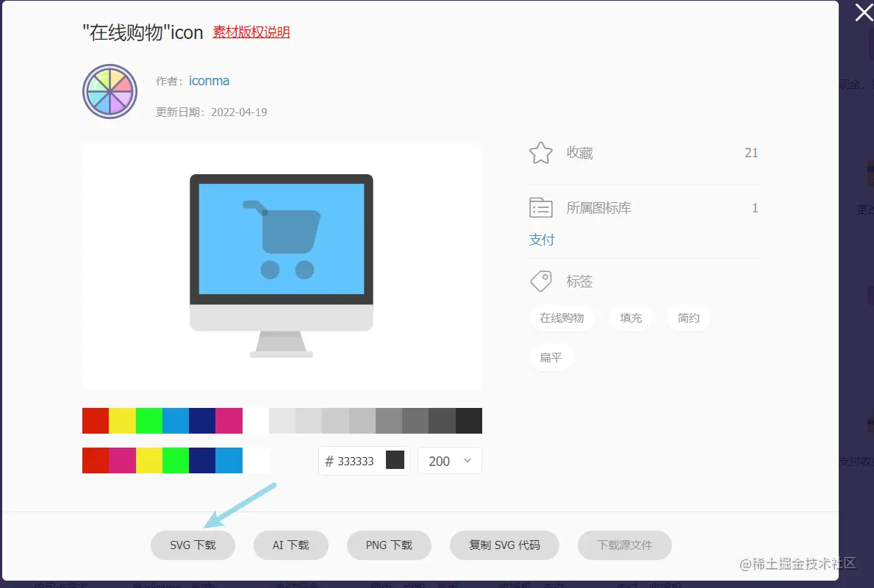Click the 标签 section label
Viewport: 874px width, 588px height.
[x=580, y=281]
